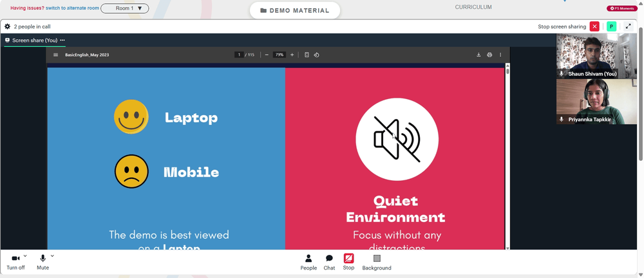Switch to CURRICULUM tab
Screen dimensions: 644x278
(x=473, y=7)
